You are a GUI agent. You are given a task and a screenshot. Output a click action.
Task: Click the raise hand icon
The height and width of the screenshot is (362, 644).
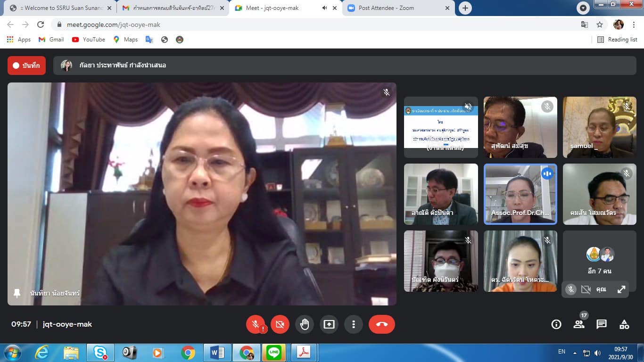(305, 324)
